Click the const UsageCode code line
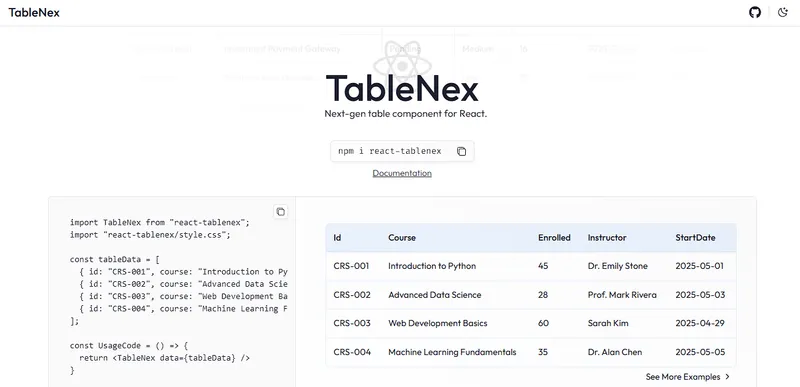This screenshot has width=800, height=387. [129, 346]
